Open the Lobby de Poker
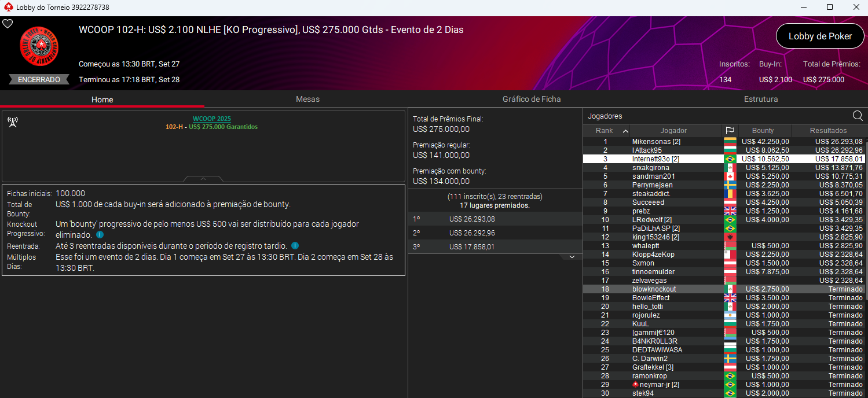This screenshot has width=868, height=398. point(819,36)
